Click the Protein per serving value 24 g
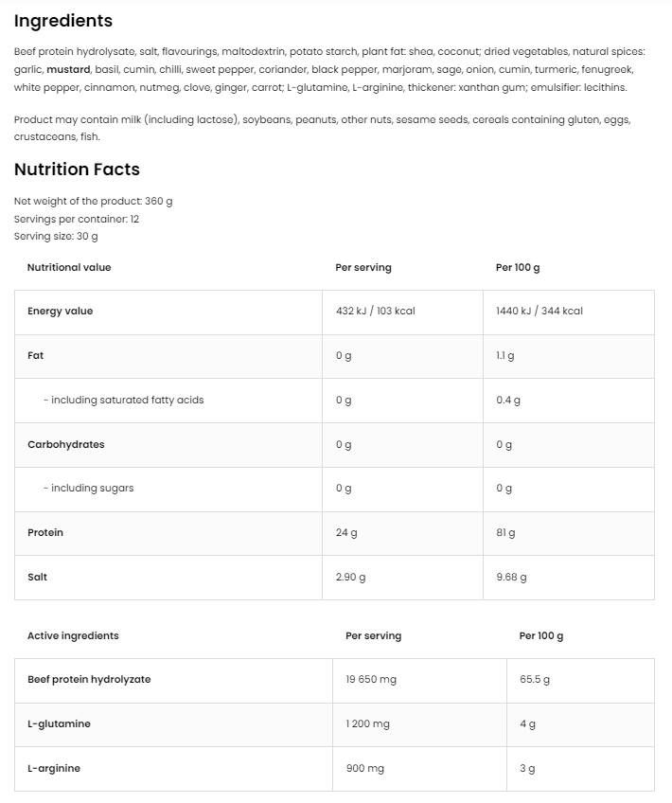Screen dimensions: 672x803 click(346, 532)
